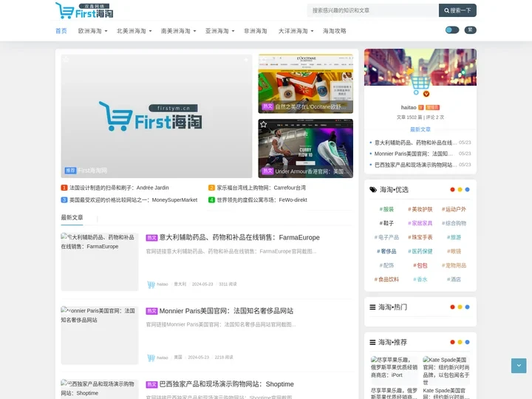Open the FarmaEurope article title
Image resolution: width=532 pixels, height=399 pixels.
point(239,237)
